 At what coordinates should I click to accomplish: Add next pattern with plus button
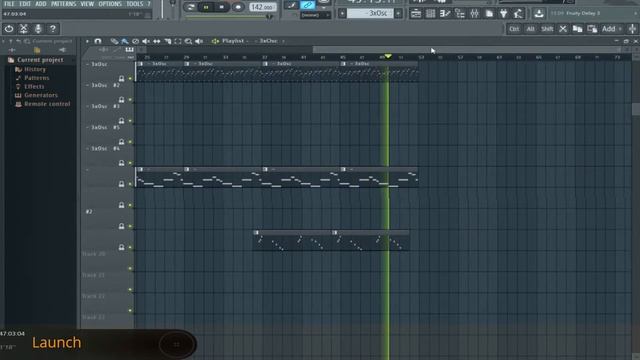[398, 13]
